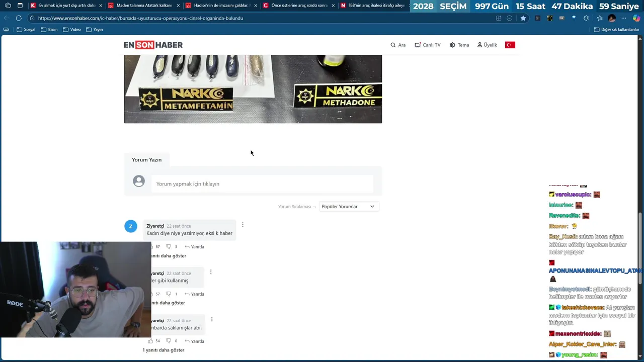Switch to 'Maden talanına Atatürk' tab
The width and height of the screenshot is (644, 362).
click(143, 6)
